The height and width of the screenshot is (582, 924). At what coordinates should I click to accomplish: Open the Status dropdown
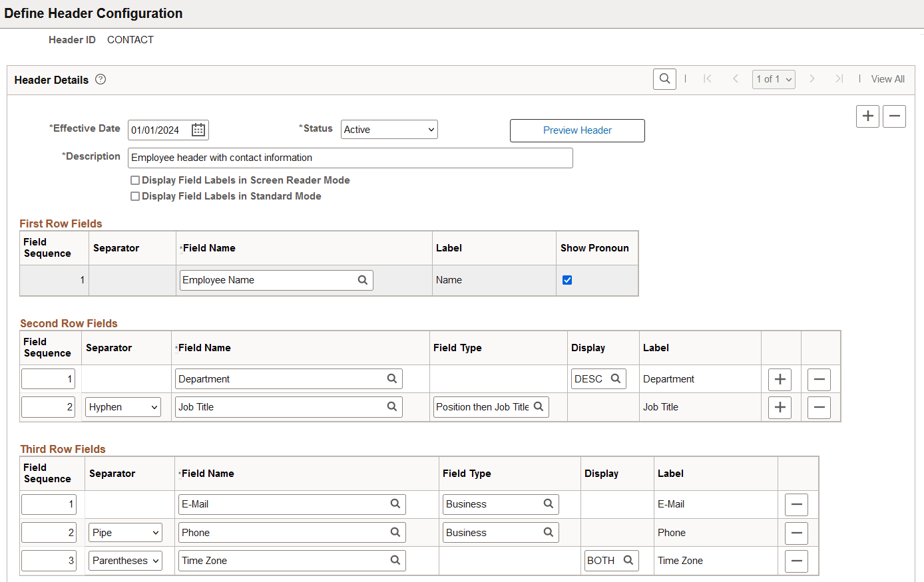point(389,129)
